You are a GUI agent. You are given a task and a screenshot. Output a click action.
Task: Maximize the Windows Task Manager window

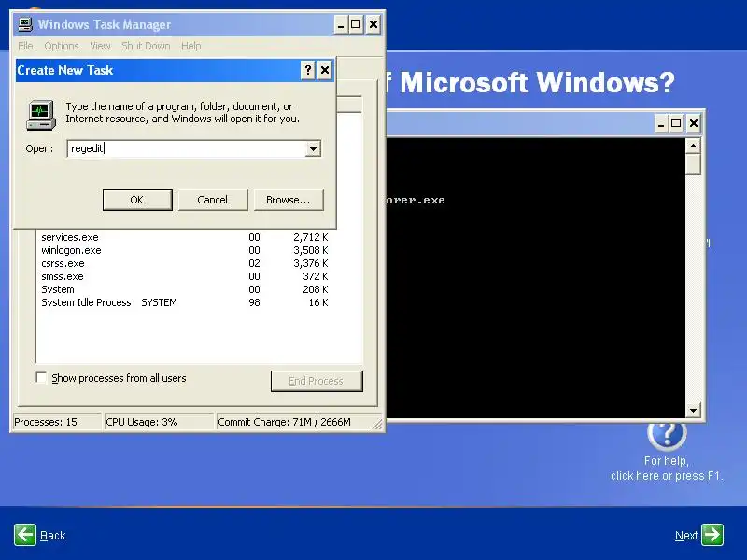(x=356, y=25)
